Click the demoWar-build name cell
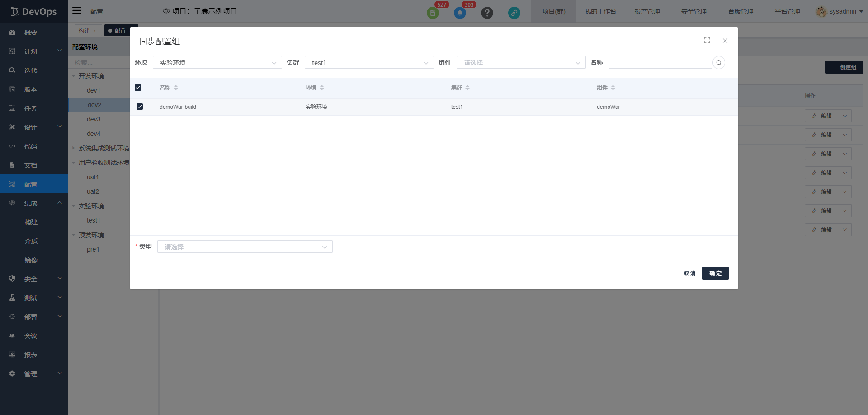Viewport: 868px width, 415px height. click(178, 107)
